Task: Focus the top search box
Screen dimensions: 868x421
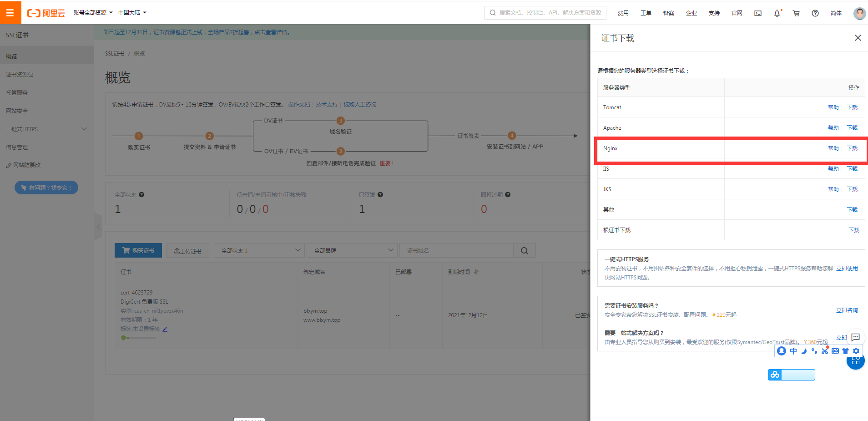Action: click(546, 13)
